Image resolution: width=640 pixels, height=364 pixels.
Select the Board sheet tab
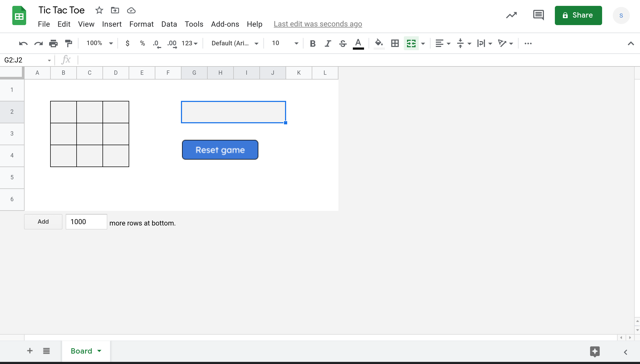86,351
